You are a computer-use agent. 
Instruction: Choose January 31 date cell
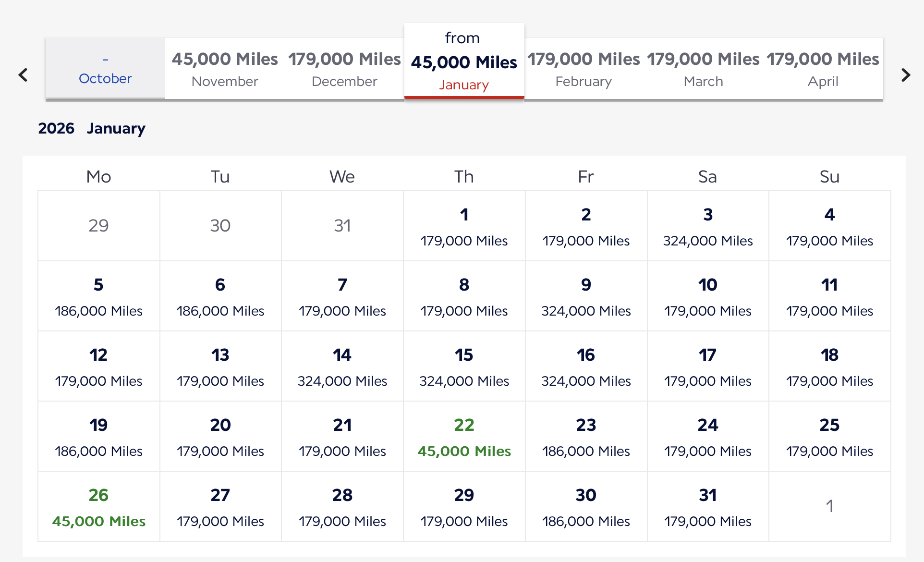[708, 507]
